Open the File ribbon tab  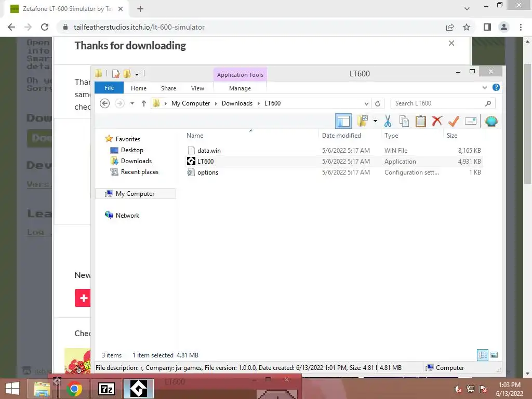(109, 88)
